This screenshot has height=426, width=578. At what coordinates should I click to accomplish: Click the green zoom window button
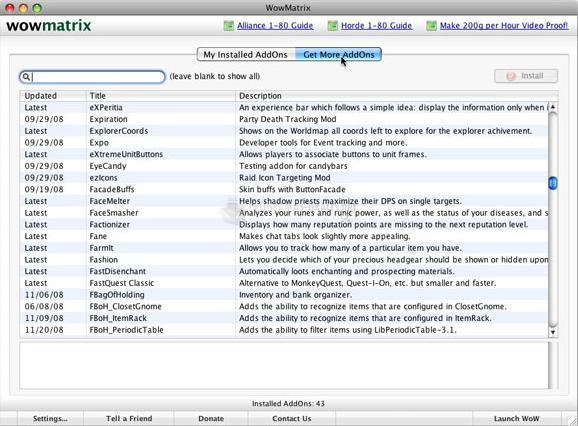click(x=37, y=8)
